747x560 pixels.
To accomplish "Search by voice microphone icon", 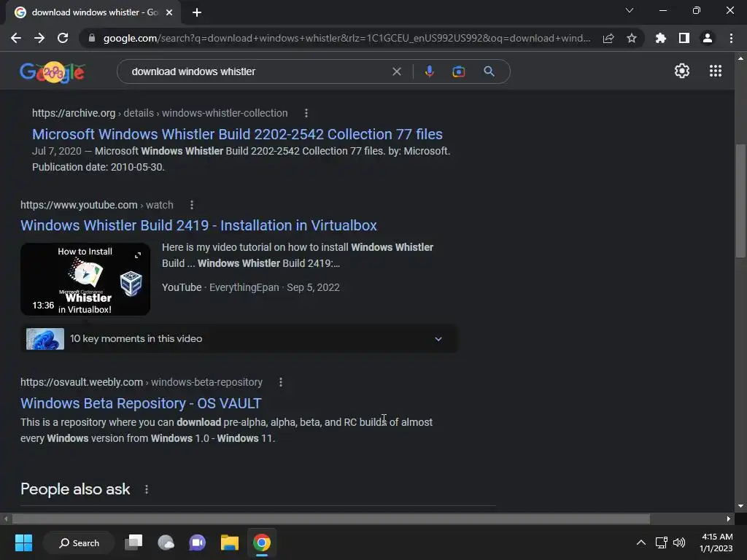I will [x=429, y=71].
